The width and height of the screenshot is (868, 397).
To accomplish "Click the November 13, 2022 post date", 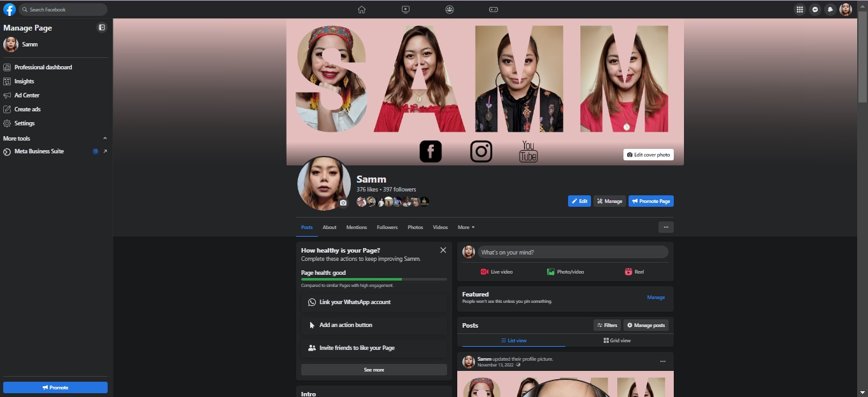I will click(x=495, y=365).
